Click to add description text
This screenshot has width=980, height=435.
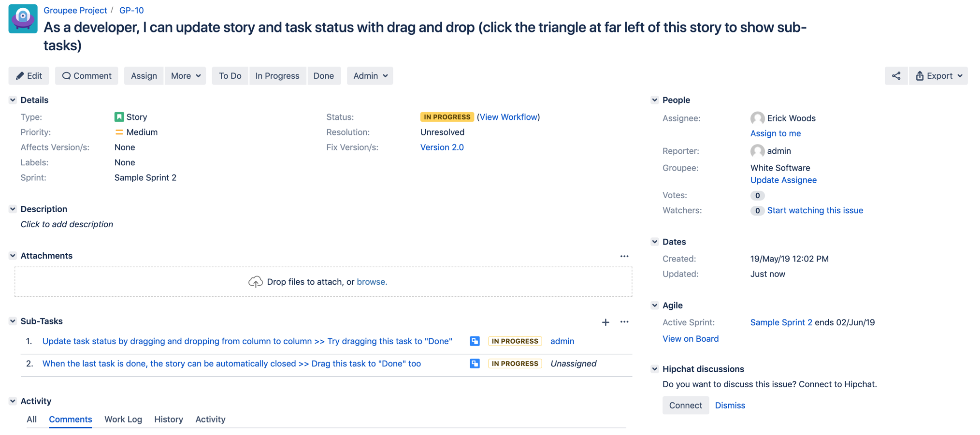coord(67,224)
